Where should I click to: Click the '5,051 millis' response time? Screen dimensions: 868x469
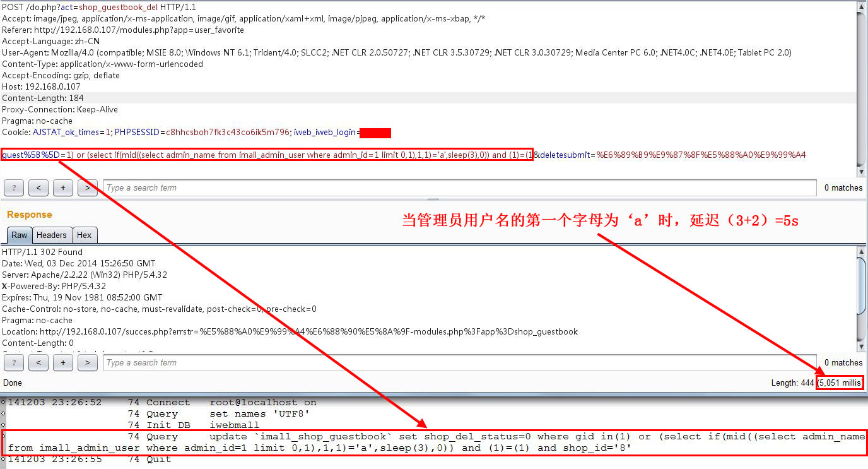pos(840,383)
